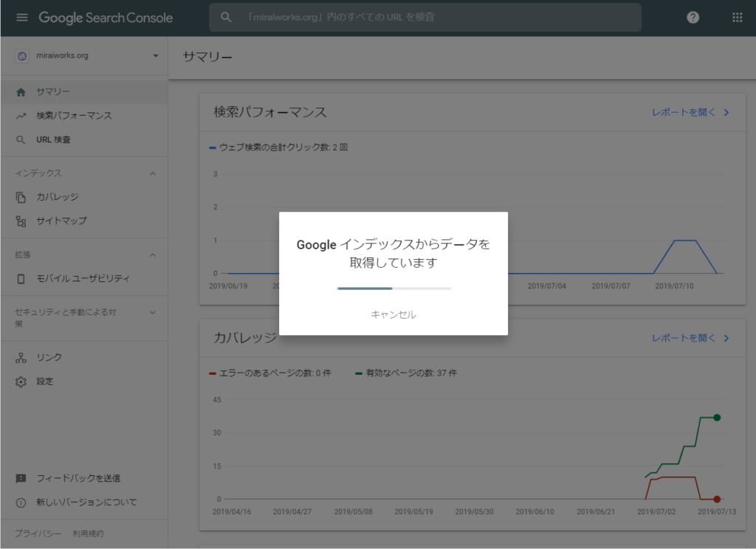
Task: Click the sitemap tree icon beside サイトマップ
Action: coord(21,221)
